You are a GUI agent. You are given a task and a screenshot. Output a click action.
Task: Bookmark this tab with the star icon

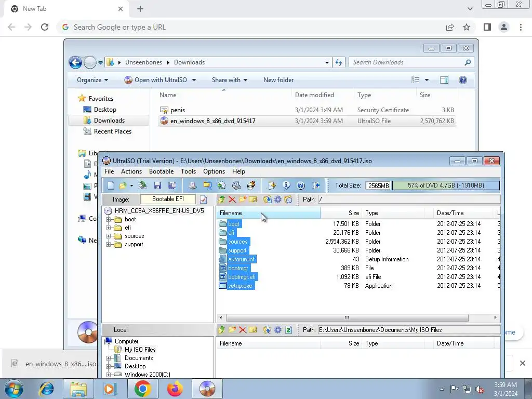point(467,27)
